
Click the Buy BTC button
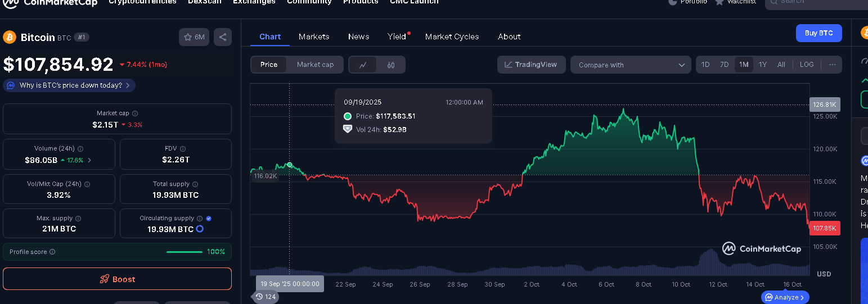(818, 33)
